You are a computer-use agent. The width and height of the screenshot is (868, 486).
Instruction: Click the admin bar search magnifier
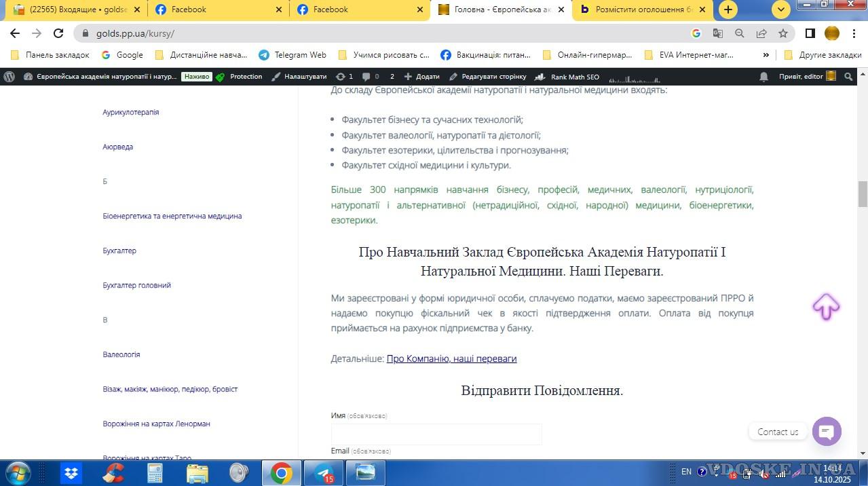(848, 77)
